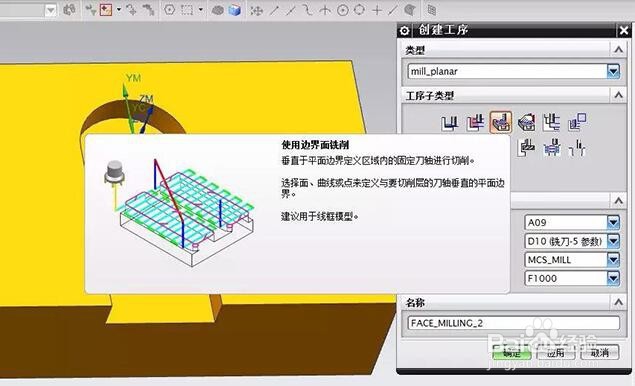Screen dimensions: 635x386
Task: Open the F1000 method dropdown
Action: pos(613,278)
